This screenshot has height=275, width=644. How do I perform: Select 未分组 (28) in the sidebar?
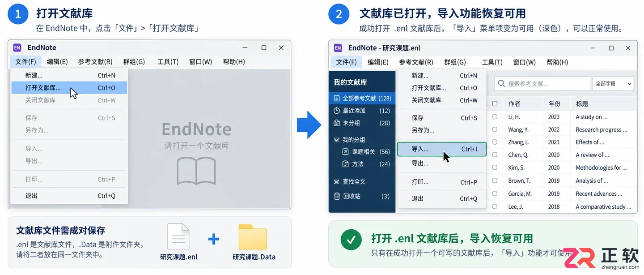pos(362,123)
